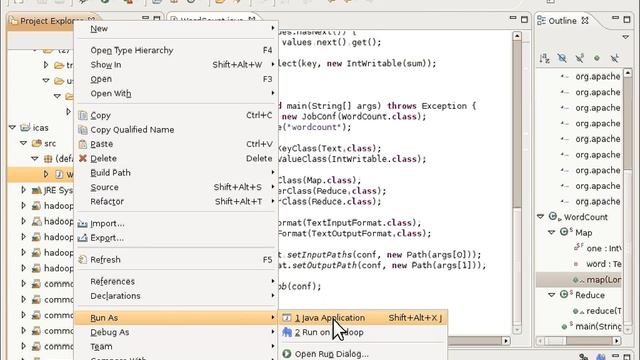Click the Open Run Dialog green icon
Screen dimensions: 640x360
[287, 354]
